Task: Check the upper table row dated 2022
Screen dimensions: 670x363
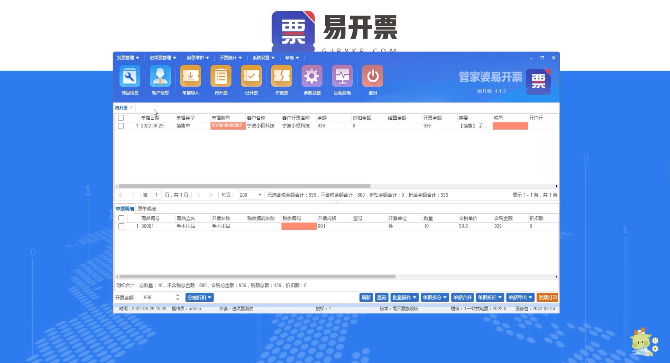Action: click(121, 126)
